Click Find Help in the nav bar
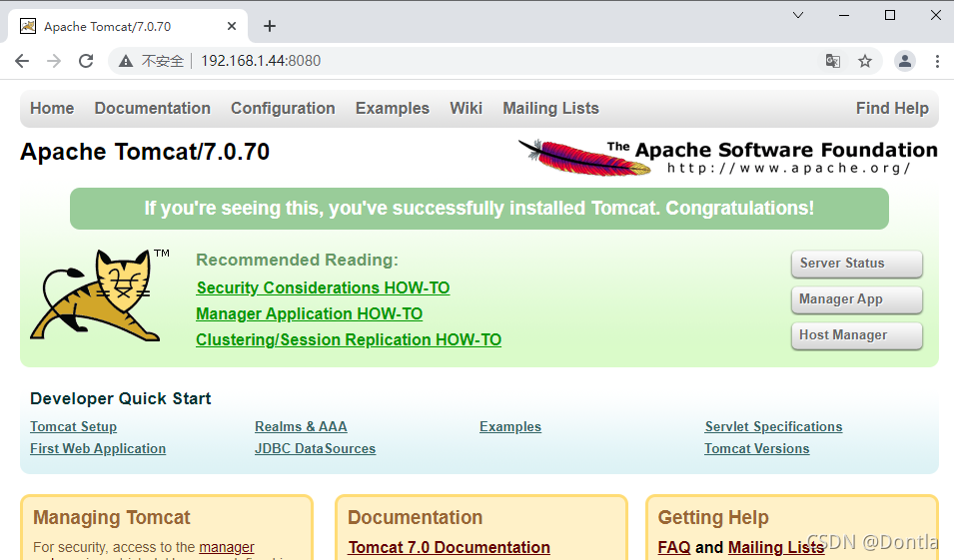 pos(892,108)
